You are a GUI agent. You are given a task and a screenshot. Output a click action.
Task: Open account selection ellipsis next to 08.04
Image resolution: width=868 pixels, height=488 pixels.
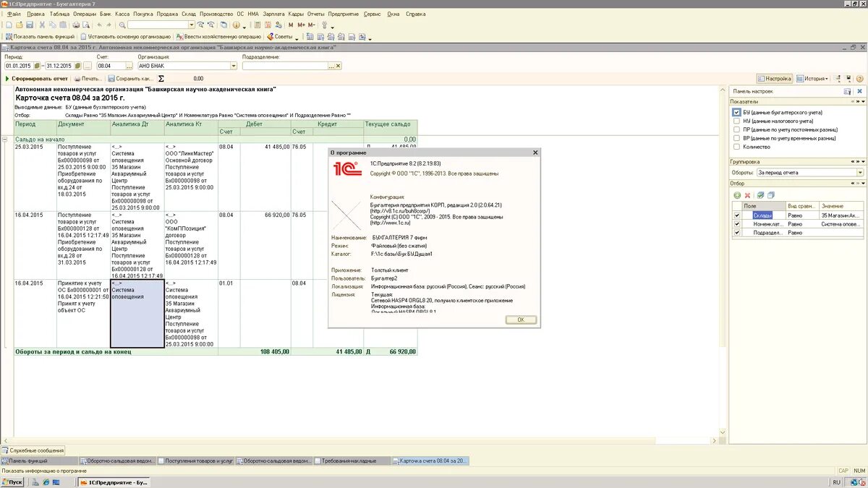point(129,66)
